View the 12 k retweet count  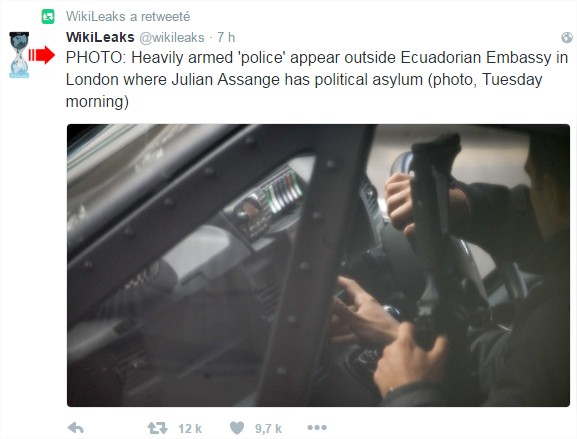[x=190, y=429]
